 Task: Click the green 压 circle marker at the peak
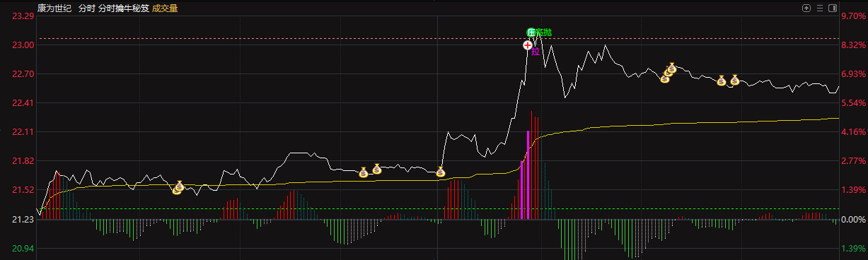531,32
